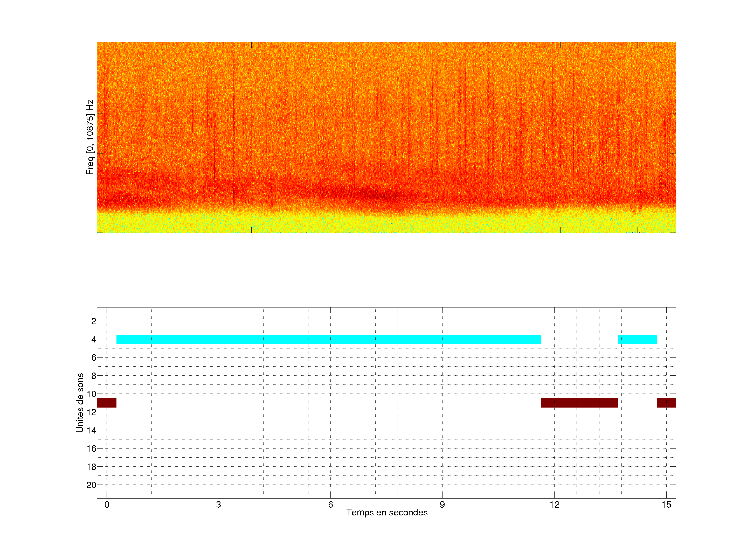This screenshot has width=747, height=560.
Task: Click x-axis tick label 3
Action: point(218,505)
